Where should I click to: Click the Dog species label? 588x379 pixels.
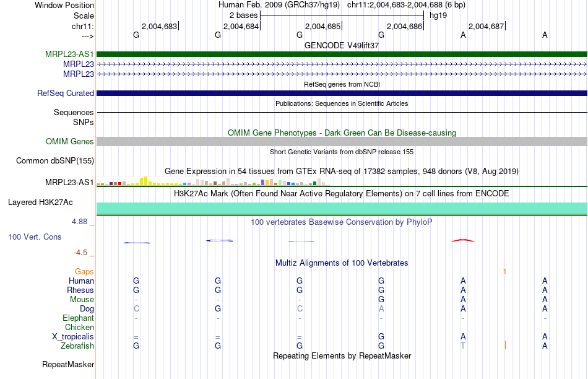click(87, 309)
